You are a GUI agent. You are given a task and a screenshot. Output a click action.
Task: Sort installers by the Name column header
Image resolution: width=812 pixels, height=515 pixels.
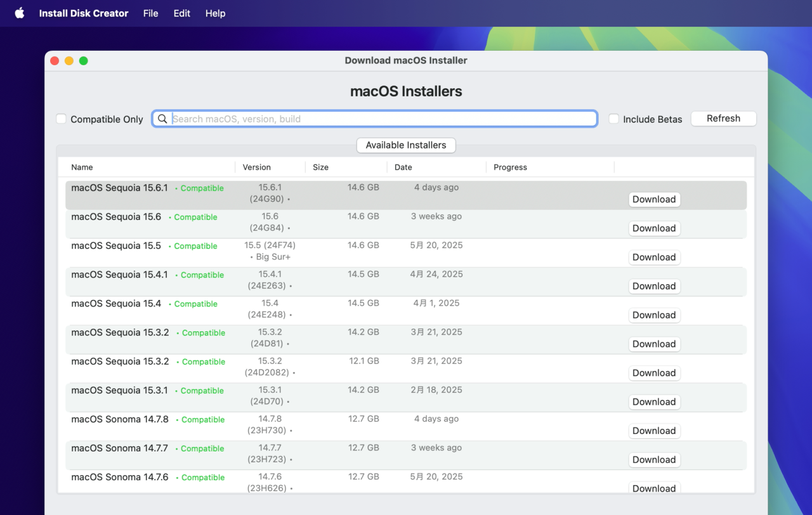pyautogui.click(x=82, y=167)
